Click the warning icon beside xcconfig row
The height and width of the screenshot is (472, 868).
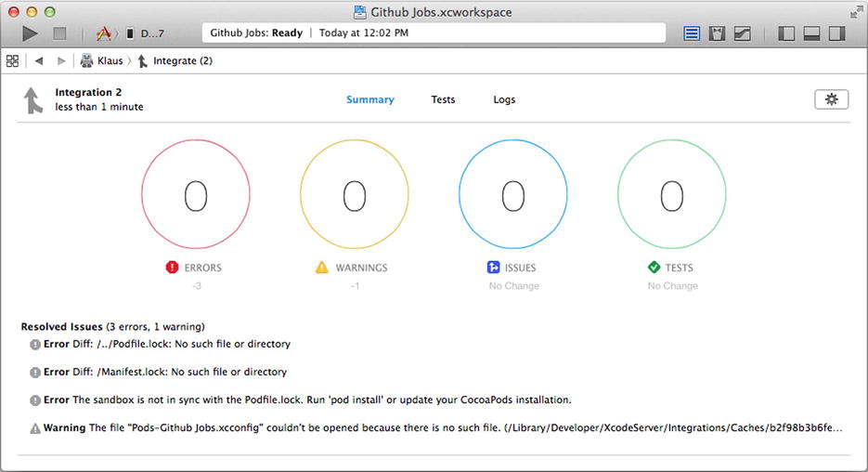[x=35, y=428]
